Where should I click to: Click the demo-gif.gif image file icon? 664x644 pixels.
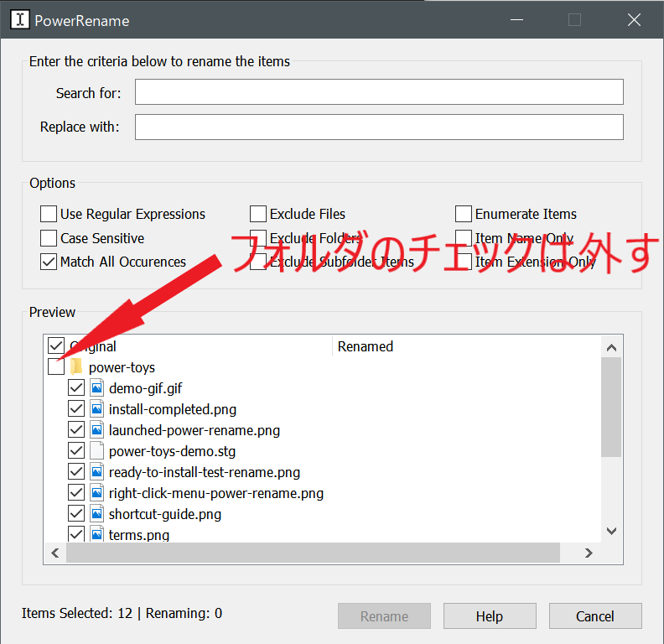(x=96, y=388)
